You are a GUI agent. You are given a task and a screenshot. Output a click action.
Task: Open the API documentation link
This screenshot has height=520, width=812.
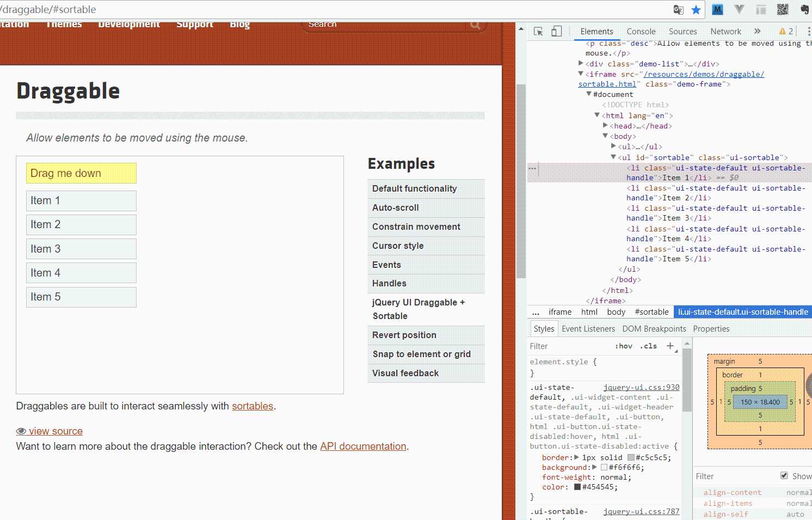tap(363, 446)
